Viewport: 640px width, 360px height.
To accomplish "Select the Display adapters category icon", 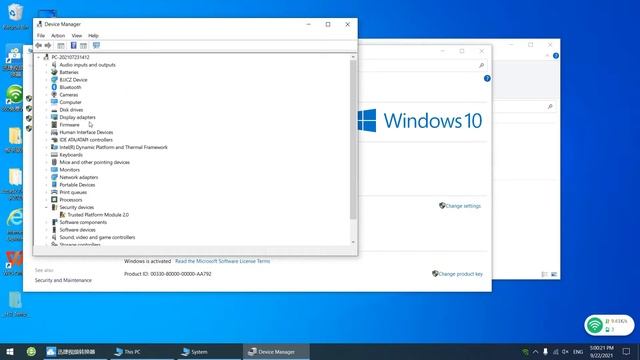I will pyautogui.click(x=54, y=117).
